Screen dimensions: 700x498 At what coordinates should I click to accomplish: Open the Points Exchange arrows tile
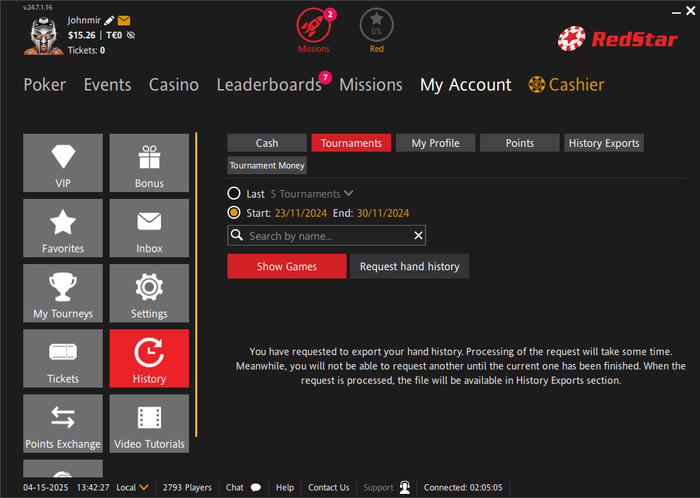coord(63,423)
